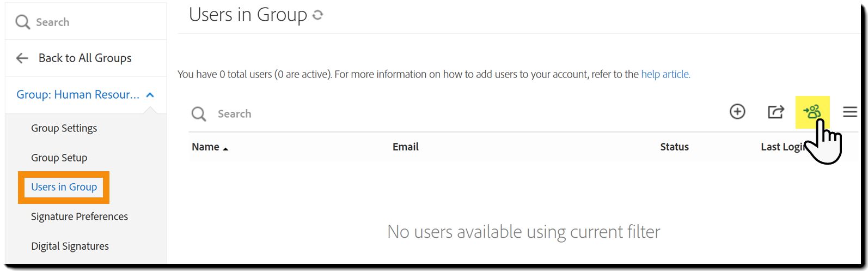868x271 pixels.
Task: Click the back arrow icon
Action: [x=22, y=58]
